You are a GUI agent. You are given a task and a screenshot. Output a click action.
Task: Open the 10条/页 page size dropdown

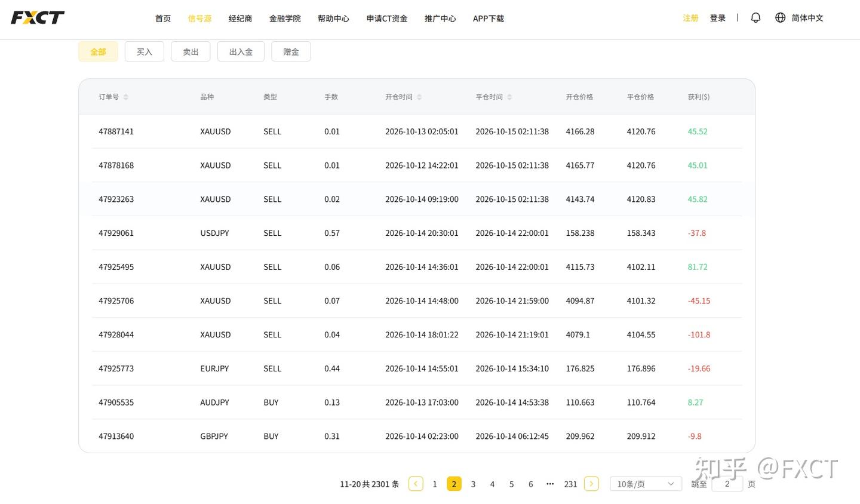coord(646,484)
